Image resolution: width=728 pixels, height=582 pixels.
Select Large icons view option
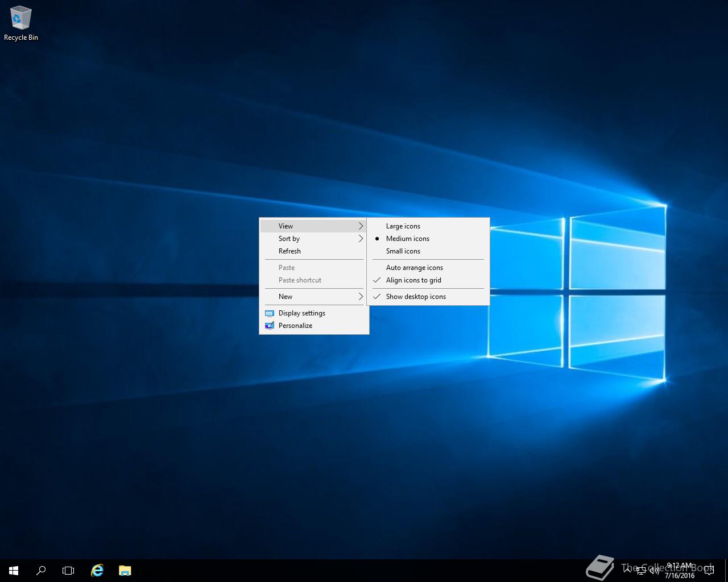click(x=428, y=226)
